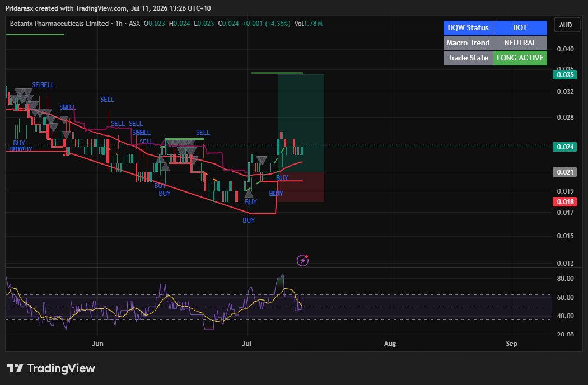
Task: Click the Vol 1.78 M volume readout
Action: click(x=308, y=24)
